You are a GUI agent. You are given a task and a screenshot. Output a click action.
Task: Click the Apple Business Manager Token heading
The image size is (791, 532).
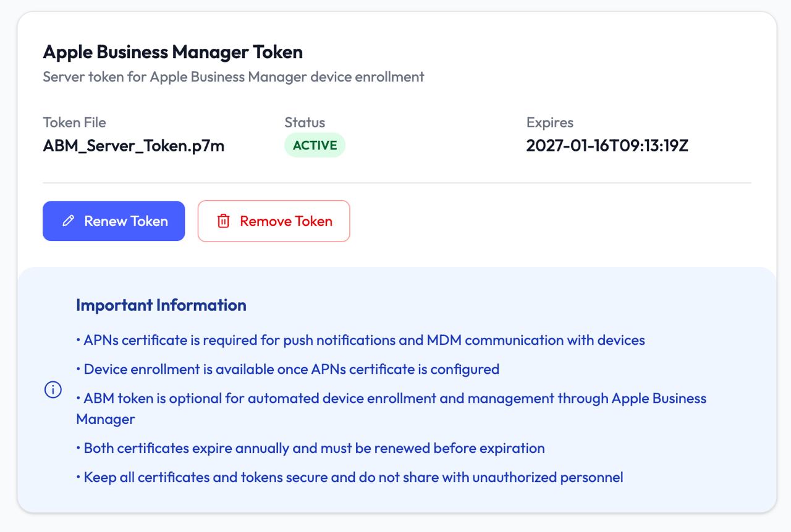pos(173,52)
